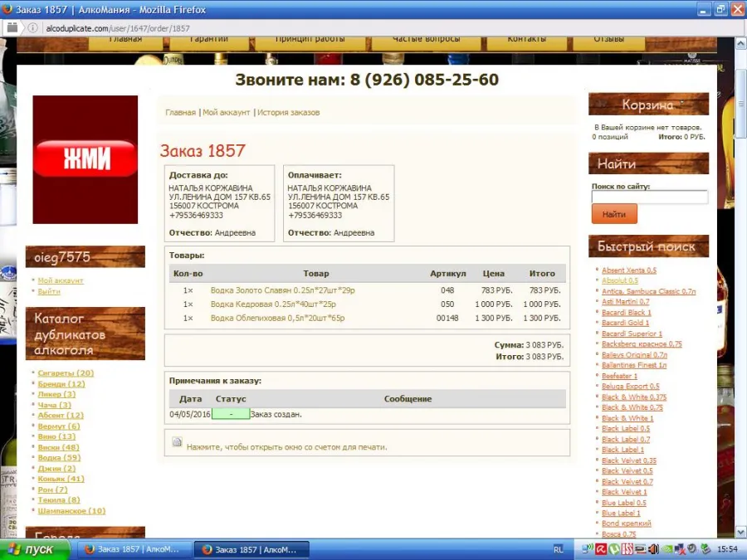
Task: Click the RL language indicator
Action: (x=559, y=549)
